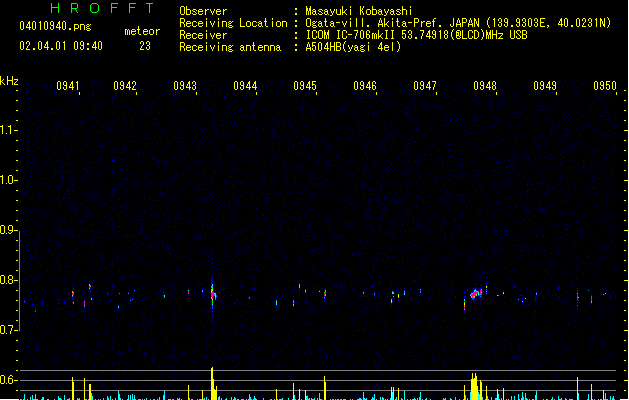
Task: Click the Receiving antenna label
Action: pos(230,47)
